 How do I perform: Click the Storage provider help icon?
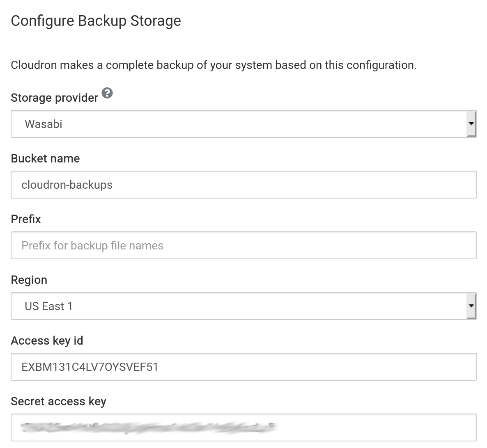(107, 93)
